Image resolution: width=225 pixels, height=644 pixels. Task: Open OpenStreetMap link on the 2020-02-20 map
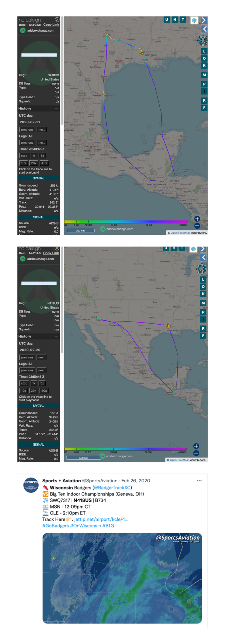click(180, 460)
